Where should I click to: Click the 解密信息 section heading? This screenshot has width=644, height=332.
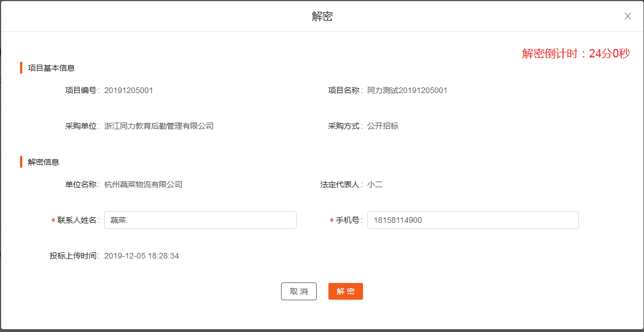pyautogui.click(x=43, y=162)
